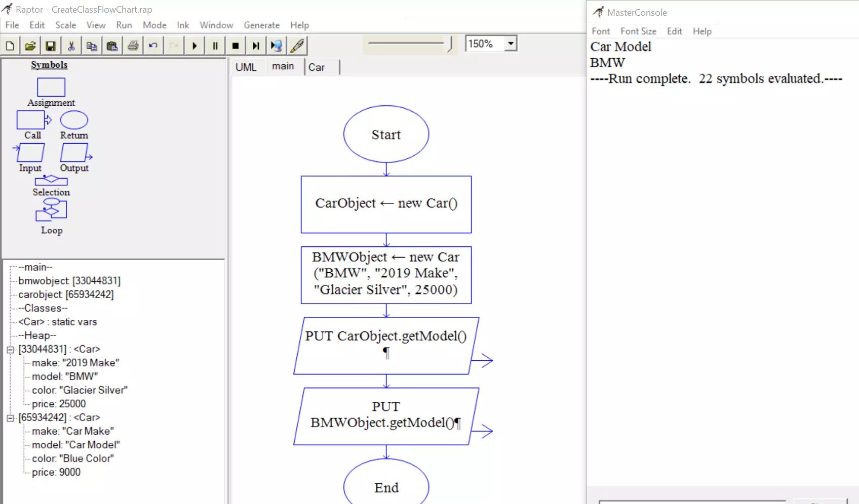Select the Assignment symbol in Symbols panel
The width and height of the screenshot is (859, 504).
(51, 86)
